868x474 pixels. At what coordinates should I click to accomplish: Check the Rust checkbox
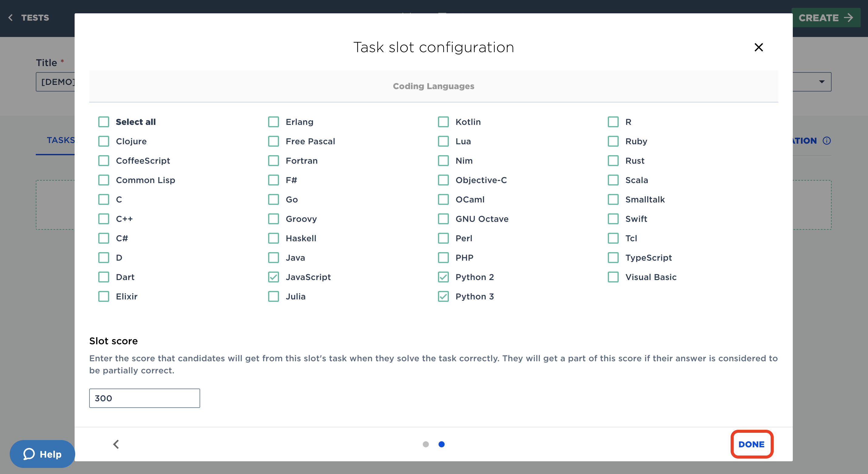point(613,161)
